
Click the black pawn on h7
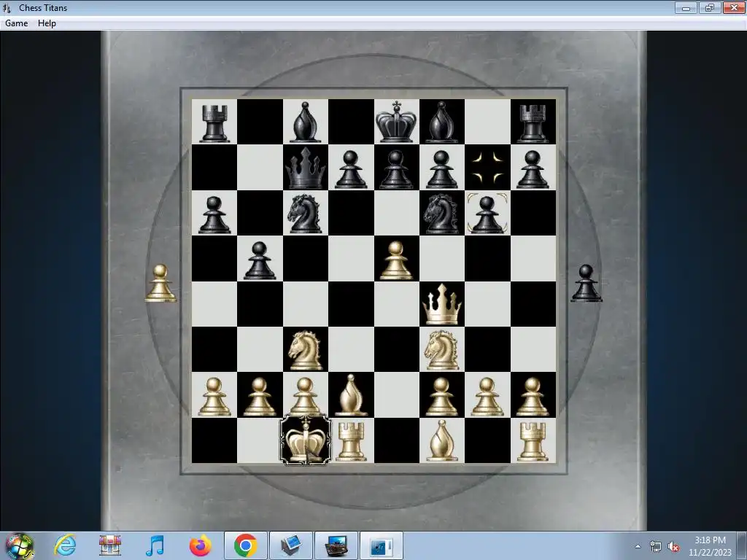533,168
